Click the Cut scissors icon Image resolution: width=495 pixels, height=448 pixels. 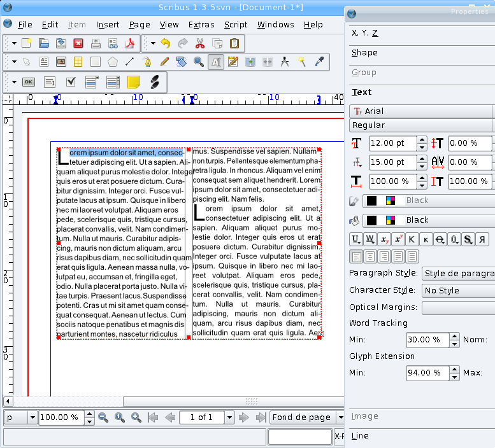(199, 44)
